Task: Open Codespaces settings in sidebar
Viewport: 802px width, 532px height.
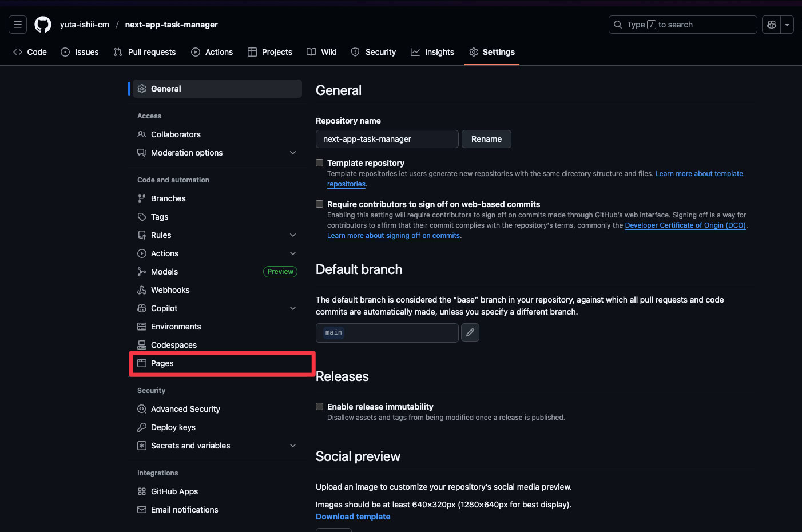Action: 173,345
